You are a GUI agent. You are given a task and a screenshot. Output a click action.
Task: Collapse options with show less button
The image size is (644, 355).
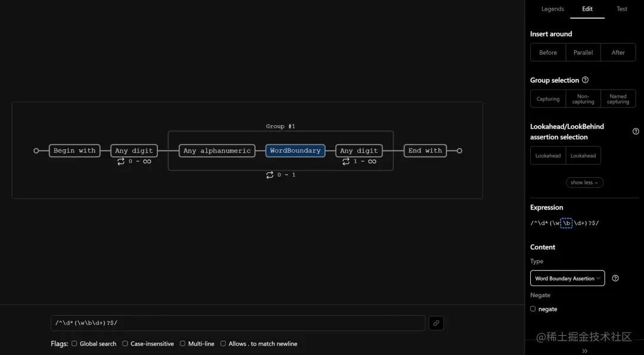[x=584, y=183]
